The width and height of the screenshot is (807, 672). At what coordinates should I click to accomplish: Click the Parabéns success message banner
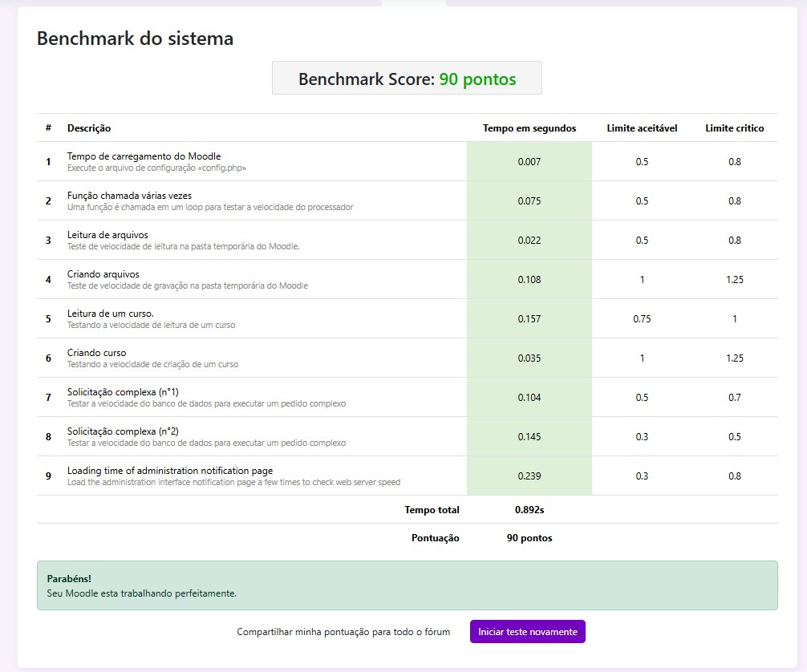[406, 585]
